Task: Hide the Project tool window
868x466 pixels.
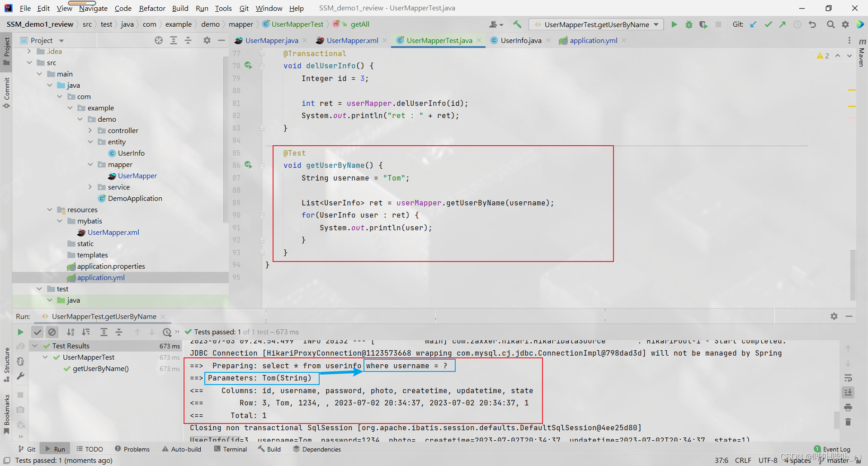Action: 222,40
